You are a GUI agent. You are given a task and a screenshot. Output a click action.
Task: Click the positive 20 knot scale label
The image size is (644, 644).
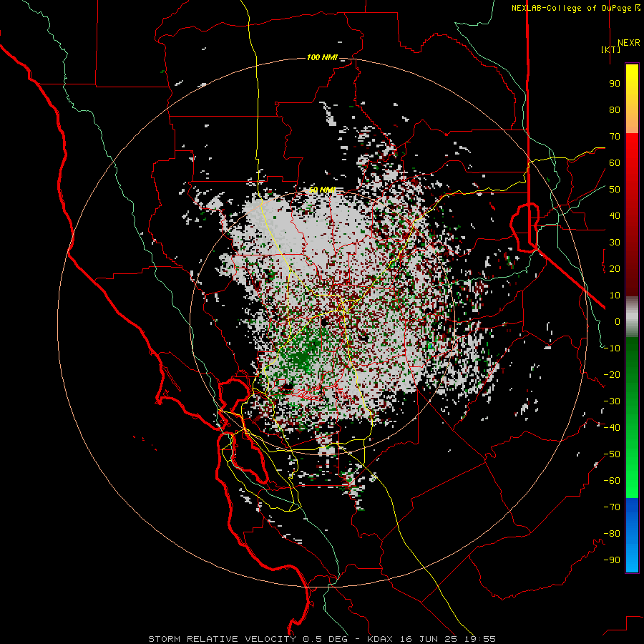pos(615,269)
